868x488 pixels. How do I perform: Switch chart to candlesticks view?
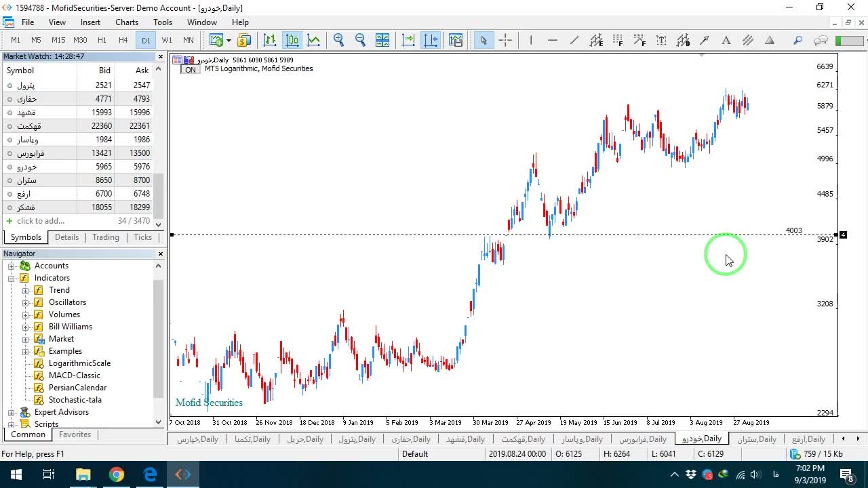[292, 40]
